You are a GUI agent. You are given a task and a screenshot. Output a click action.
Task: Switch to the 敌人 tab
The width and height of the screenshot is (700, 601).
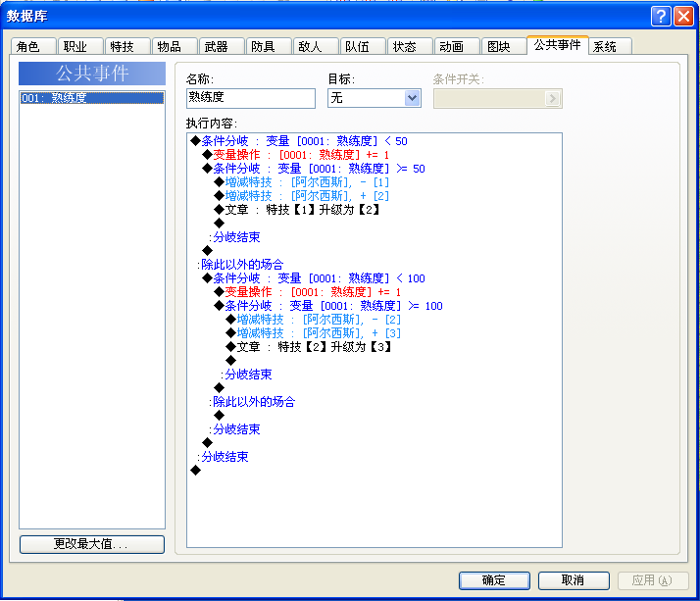(x=316, y=46)
